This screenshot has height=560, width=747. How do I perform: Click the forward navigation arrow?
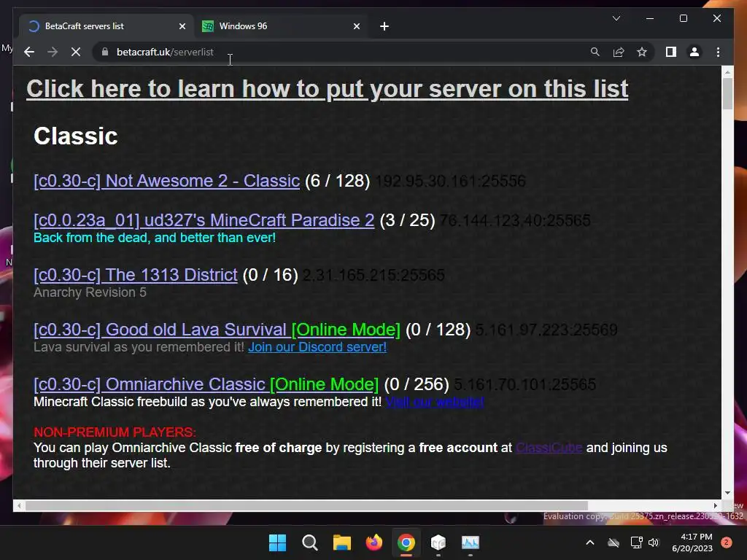(53, 52)
